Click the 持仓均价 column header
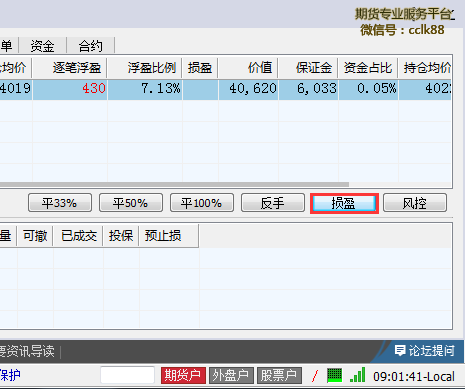This screenshot has width=465, height=389. (425, 68)
